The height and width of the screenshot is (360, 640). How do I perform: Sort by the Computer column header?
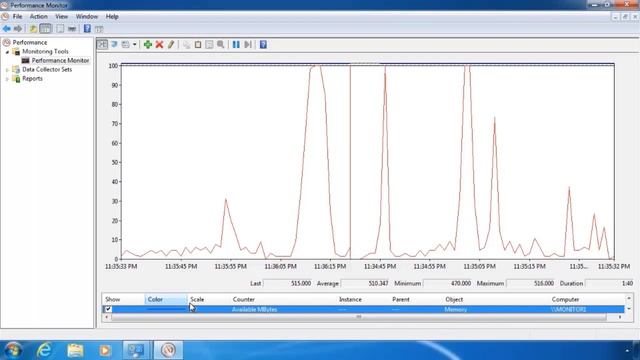(587, 299)
